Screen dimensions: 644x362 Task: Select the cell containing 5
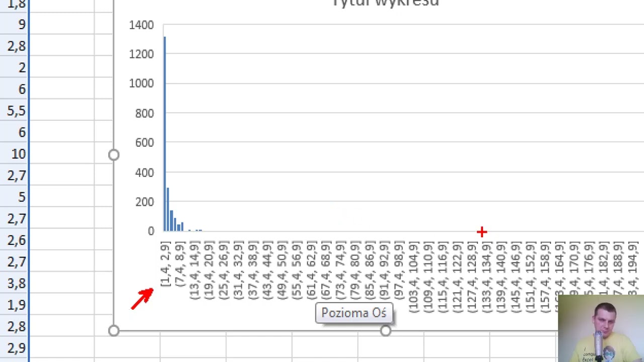(x=15, y=197)
